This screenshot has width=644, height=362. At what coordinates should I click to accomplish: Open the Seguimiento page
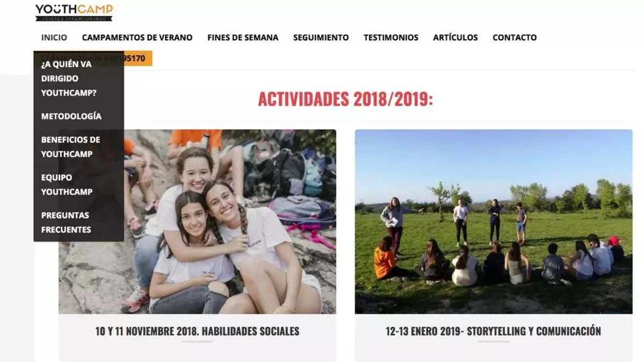point(321,38)
